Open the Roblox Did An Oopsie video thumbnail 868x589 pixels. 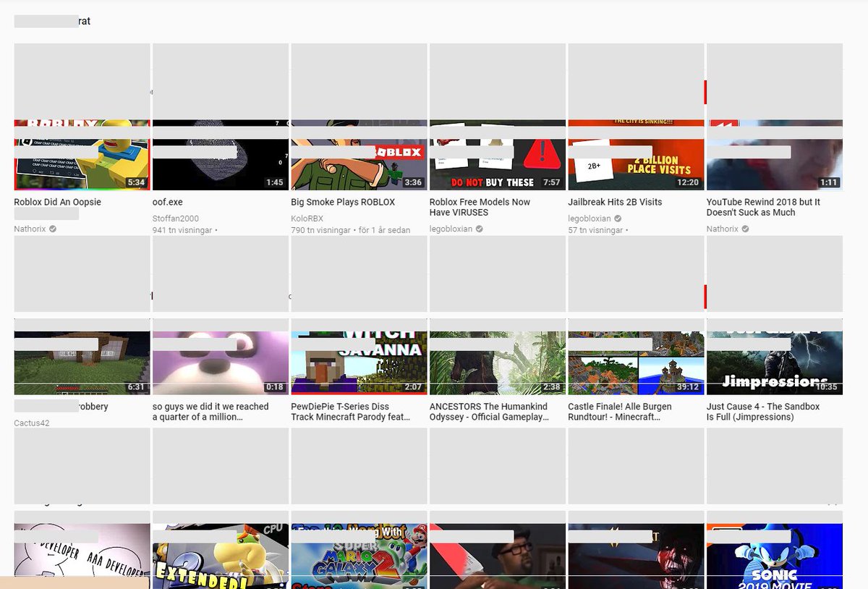[x=82, y=155]
